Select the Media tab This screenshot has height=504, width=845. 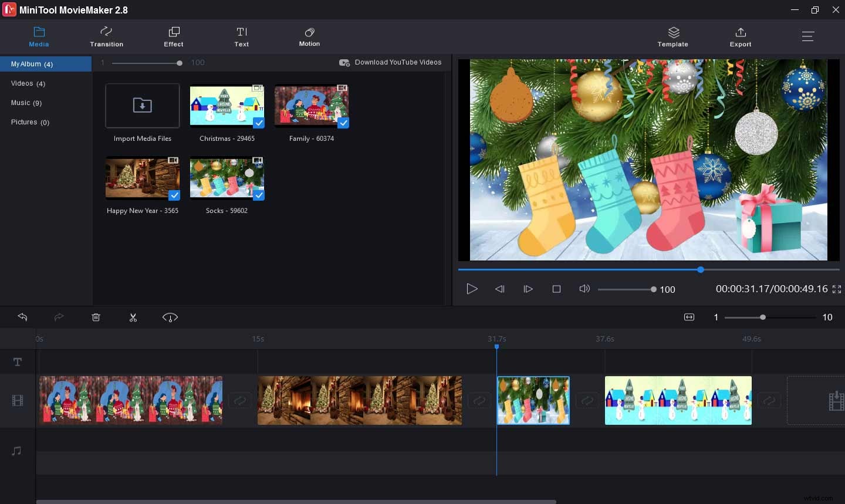pos(39,36)
